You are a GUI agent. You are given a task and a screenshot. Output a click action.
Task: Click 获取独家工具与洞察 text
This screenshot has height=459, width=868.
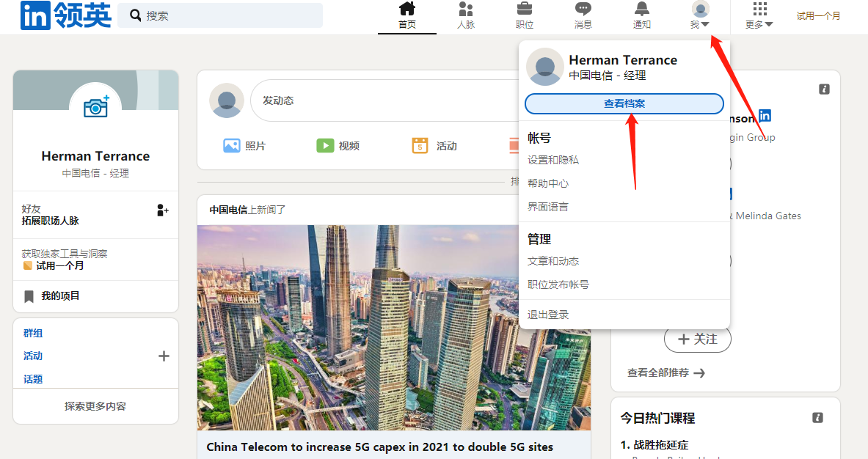[65, 254]
